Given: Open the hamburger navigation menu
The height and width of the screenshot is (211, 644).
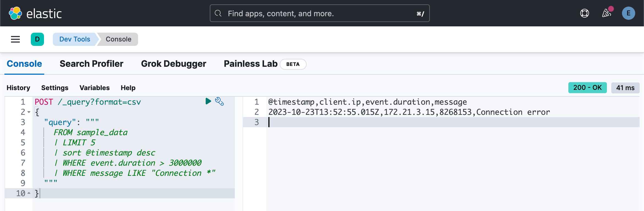Looking at the screenshot, I should (x=15, y=39).
